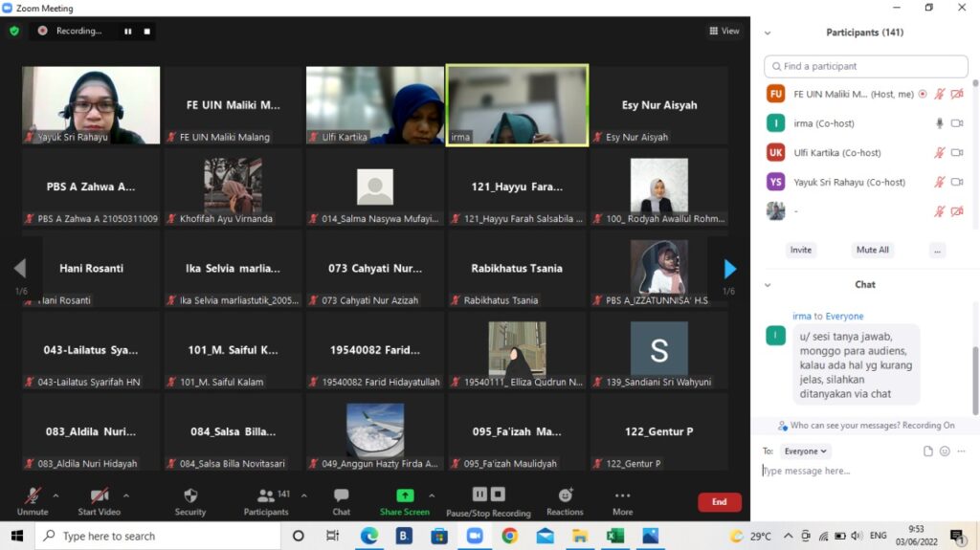Open the Security shield options
980x550 pixels.
click(189, 495)
